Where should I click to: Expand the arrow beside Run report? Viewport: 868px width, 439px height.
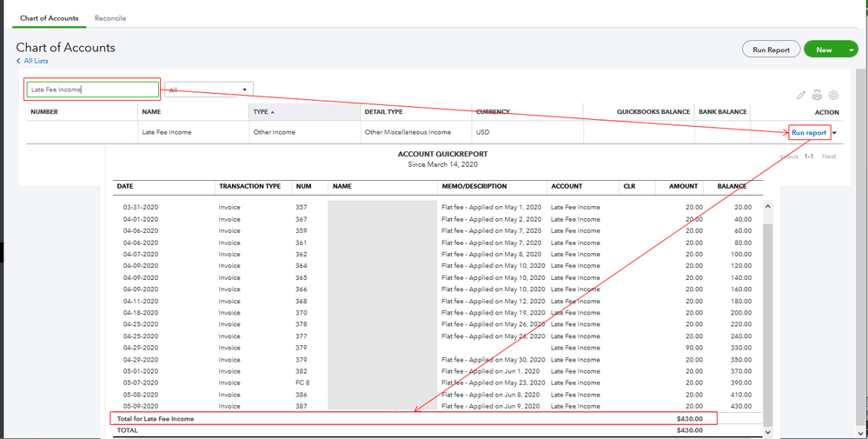(x=834, y=133)
